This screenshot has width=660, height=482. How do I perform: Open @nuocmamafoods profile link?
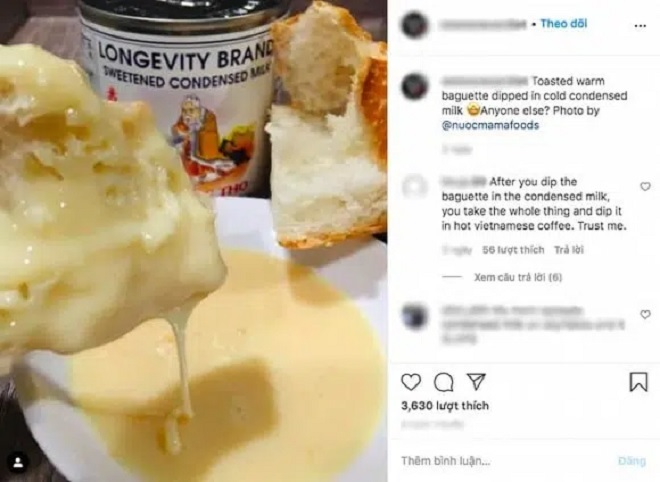490,125
